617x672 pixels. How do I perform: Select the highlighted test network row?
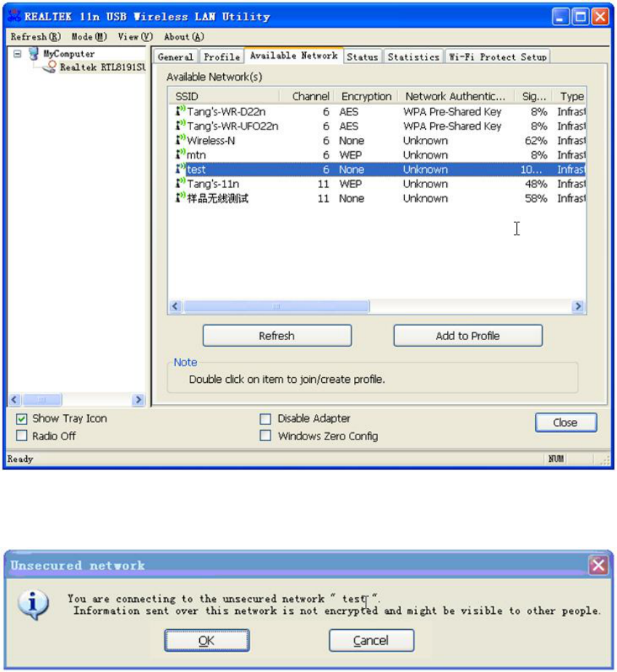[377, 169]
